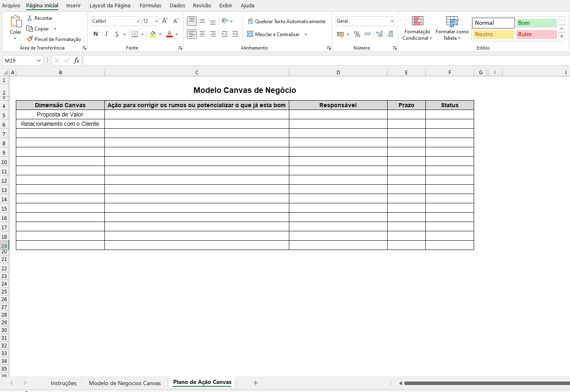Click the Pincel de Formatação brush icon

coord(30,39)
